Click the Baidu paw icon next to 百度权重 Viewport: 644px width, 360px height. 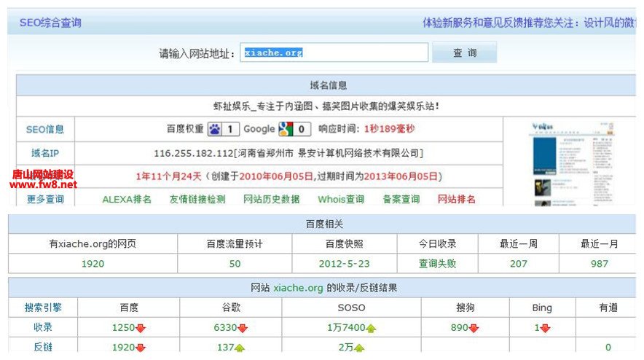point(215,129)
